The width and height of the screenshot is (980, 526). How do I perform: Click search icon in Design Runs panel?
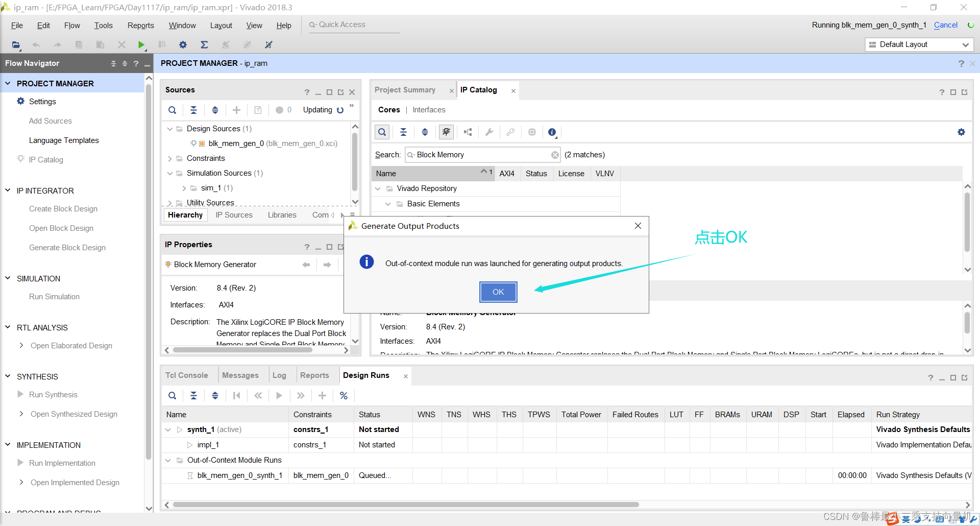(173, 395)
